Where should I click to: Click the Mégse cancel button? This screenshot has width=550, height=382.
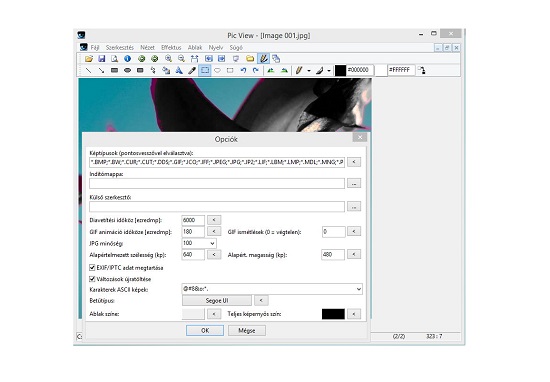click(247, 330)
